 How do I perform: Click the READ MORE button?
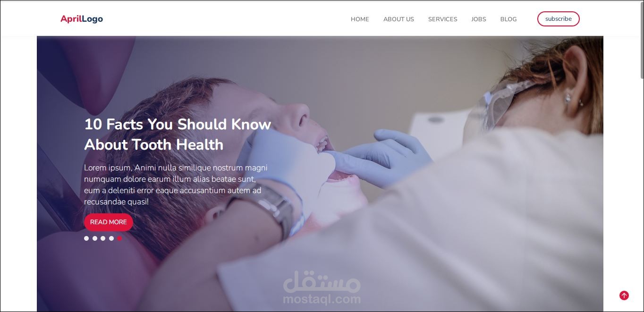pyautogui.click(x=109, y=222)
